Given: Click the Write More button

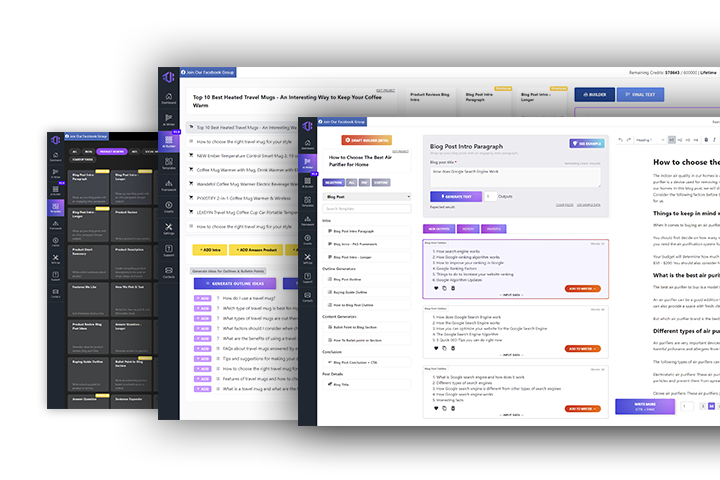Looking at the screenshot, I should pos(645,406).
